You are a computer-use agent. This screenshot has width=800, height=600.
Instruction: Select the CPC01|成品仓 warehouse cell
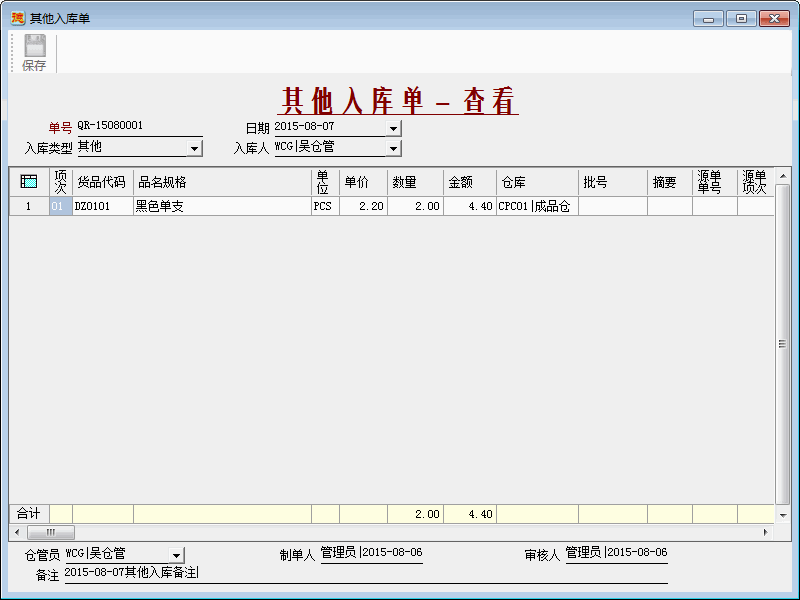click(537, 206)
